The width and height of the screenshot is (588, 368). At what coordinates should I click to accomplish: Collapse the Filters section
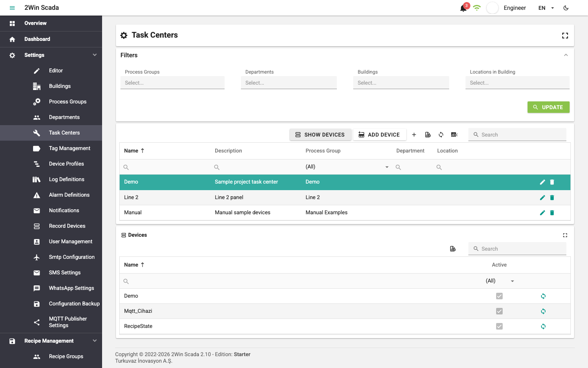click(x=566, y=55)
